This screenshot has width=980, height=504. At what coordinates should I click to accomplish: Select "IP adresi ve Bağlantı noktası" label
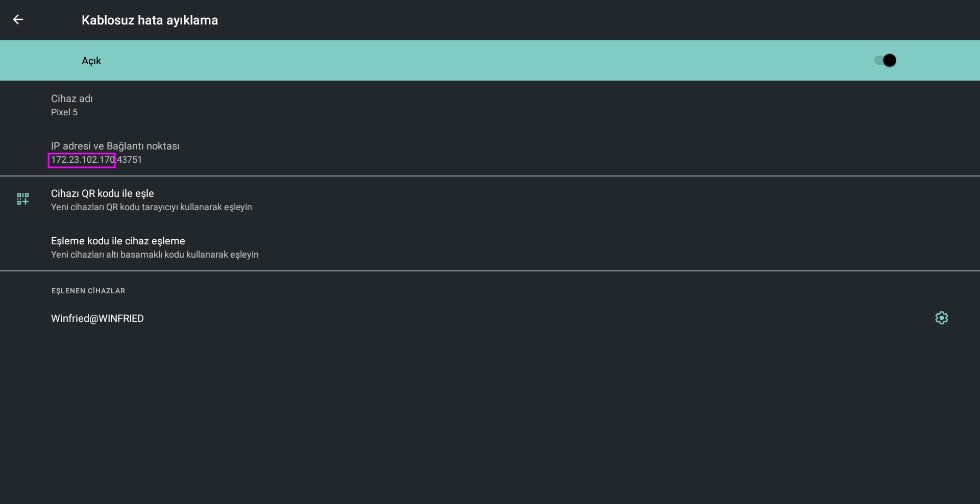(x=115, y=146)
